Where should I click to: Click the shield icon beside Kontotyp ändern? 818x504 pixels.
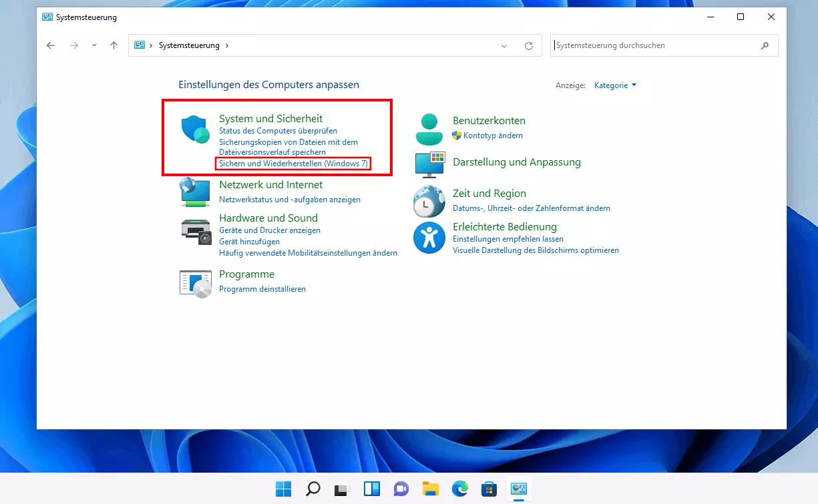(457, 136)
